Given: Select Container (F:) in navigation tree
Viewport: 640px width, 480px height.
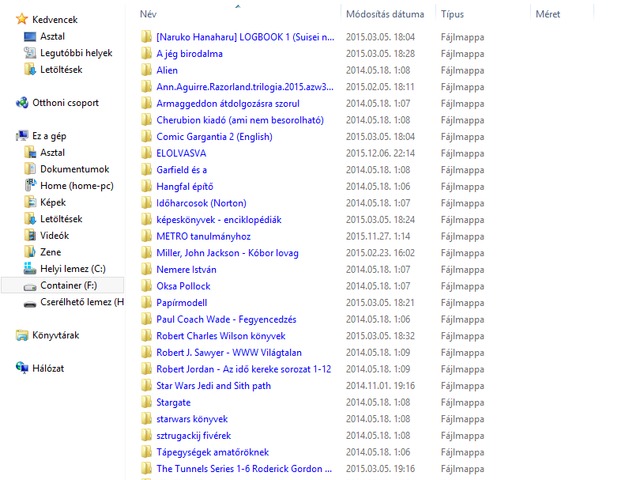Looking at the screenshot, I should (x=69, y=285).
